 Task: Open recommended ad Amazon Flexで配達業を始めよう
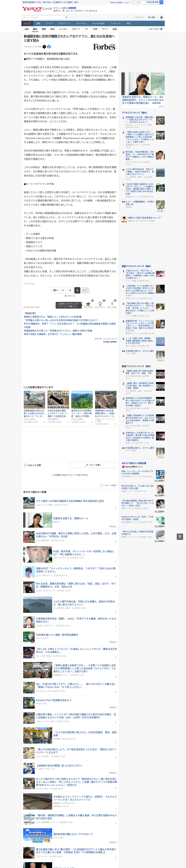54,700
